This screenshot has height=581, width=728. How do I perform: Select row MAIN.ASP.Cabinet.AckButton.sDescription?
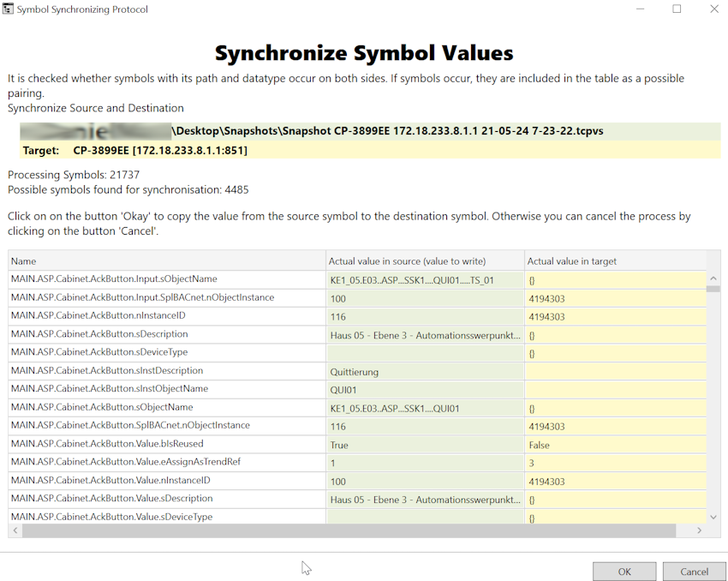(357, 335)
